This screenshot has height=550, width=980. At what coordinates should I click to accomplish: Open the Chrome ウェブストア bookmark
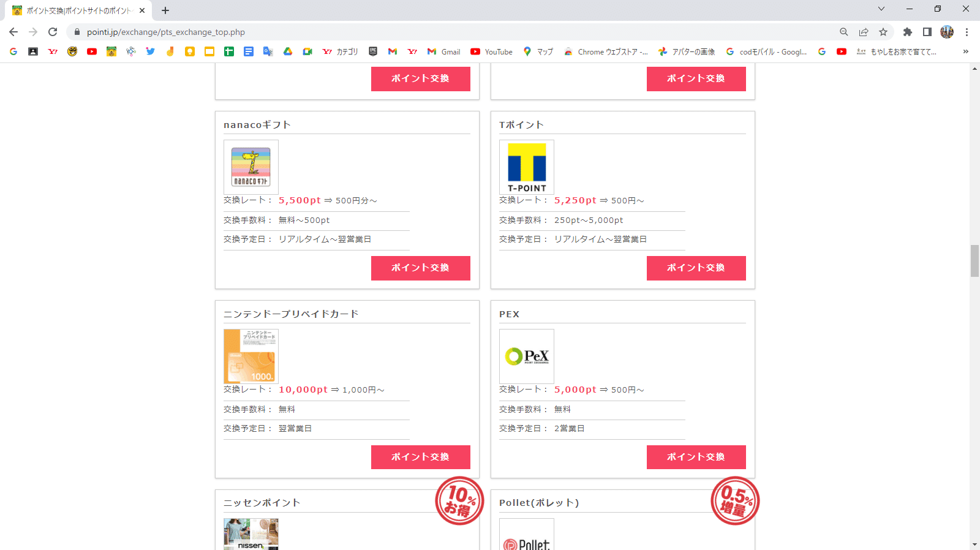point(606,51)
